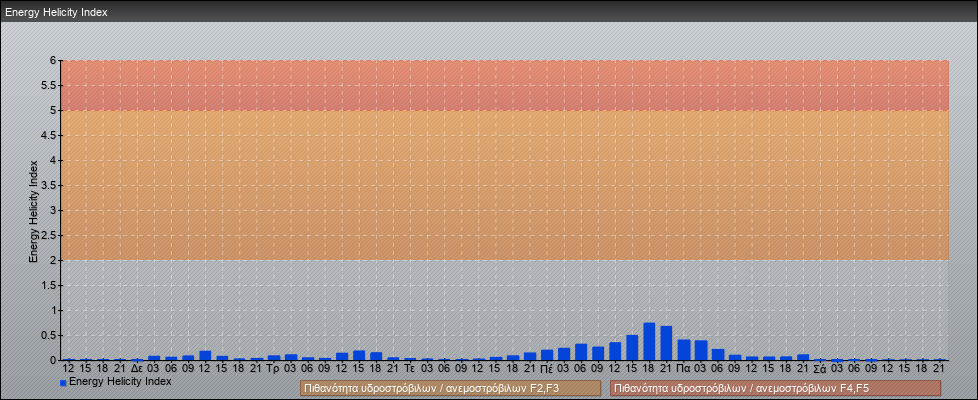Click the y-axis tick label 4.5

pos(47,135)
